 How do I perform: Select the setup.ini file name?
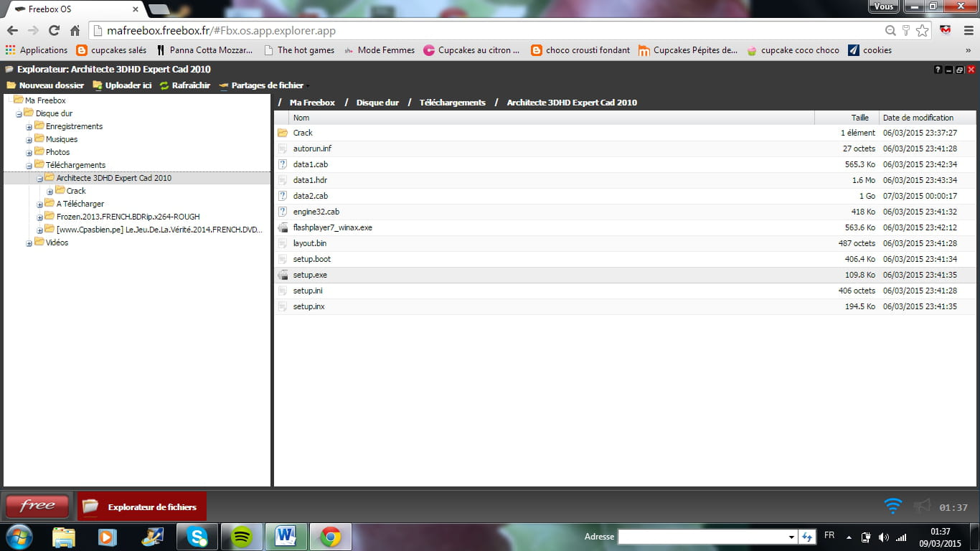click(308, 291)
